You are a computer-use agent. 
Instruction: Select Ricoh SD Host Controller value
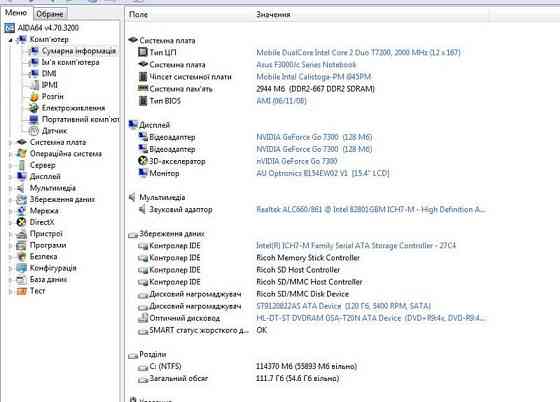(298, 270)
